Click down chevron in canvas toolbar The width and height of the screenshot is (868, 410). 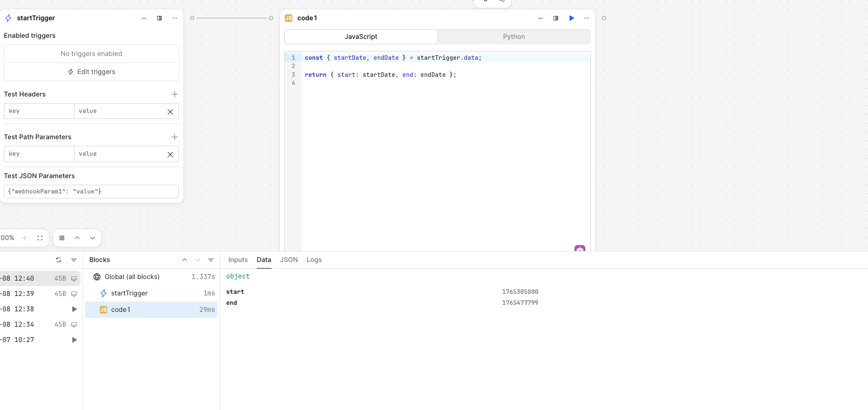click(93, 238)
